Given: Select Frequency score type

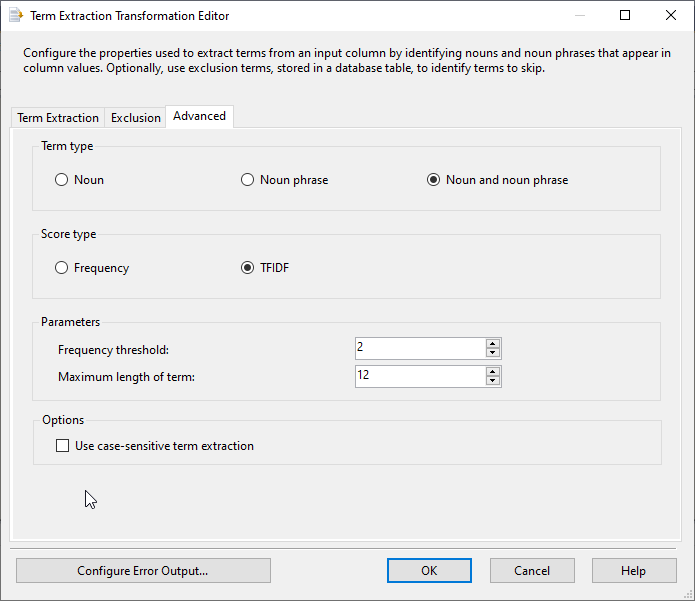Looking at the screenshot, I should [x=62, y=268].
